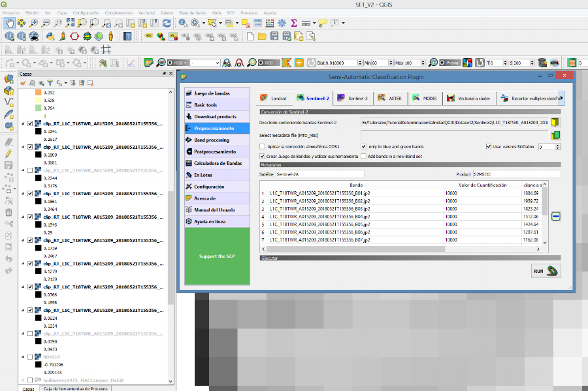
Task: Click the RUN button
Action: 546,271
